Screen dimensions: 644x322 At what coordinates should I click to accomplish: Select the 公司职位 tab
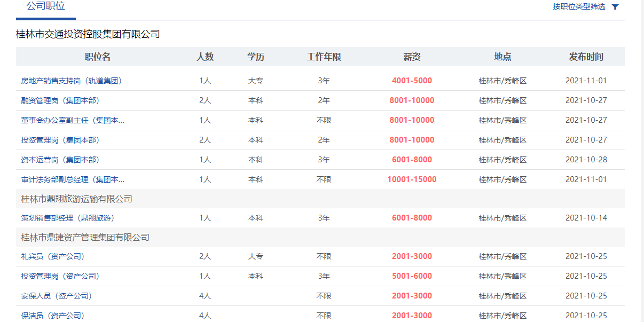point(46,6)
